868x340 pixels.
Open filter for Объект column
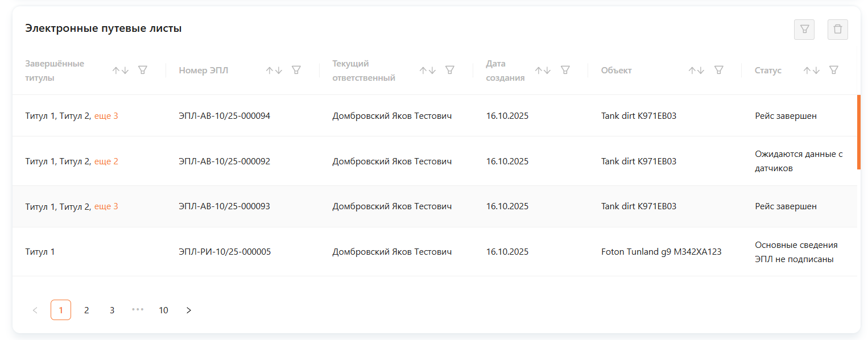click(x=719, y=70)
